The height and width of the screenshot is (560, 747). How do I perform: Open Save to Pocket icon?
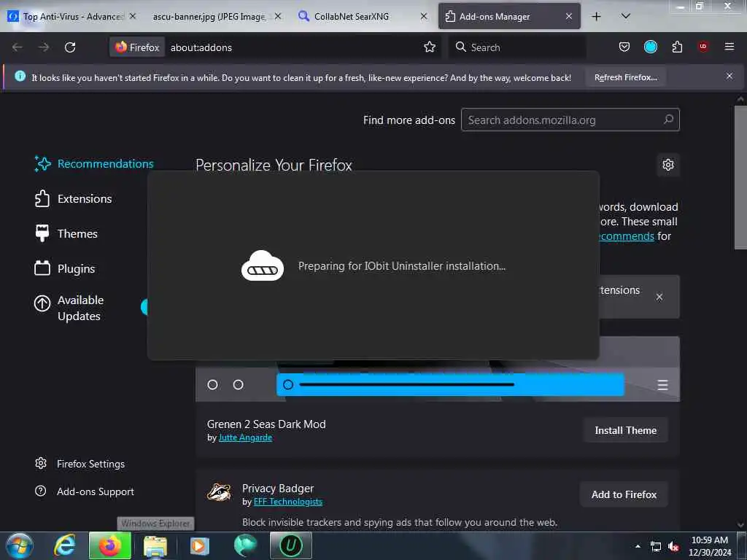(624, 47)
